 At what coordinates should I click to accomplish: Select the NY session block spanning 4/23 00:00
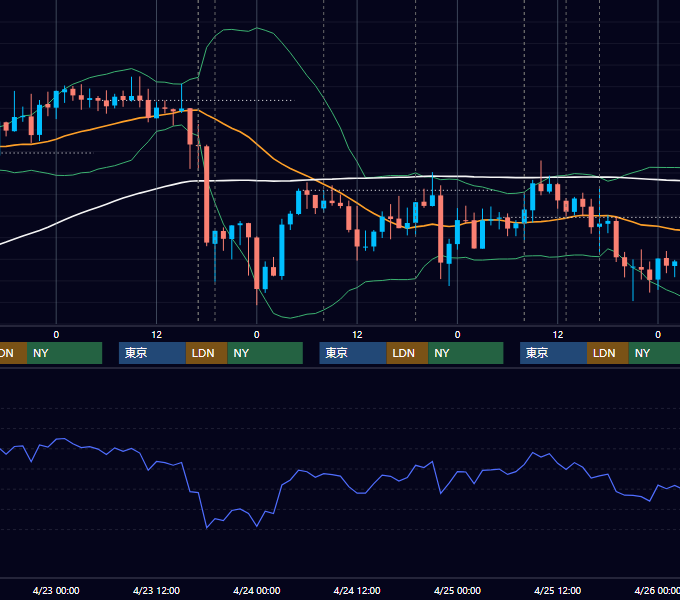65,353
